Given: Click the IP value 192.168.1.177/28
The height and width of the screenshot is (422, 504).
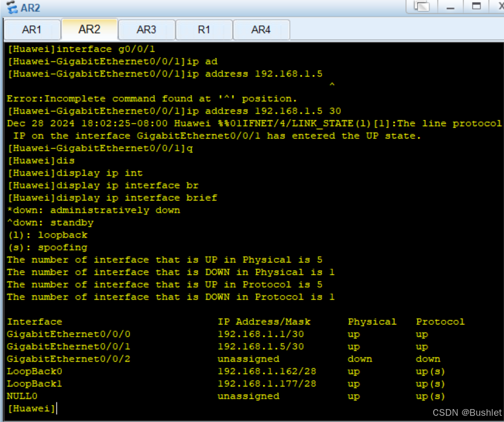Looking at the screenshot, I should pyautogui.click(x=267, y=384).
